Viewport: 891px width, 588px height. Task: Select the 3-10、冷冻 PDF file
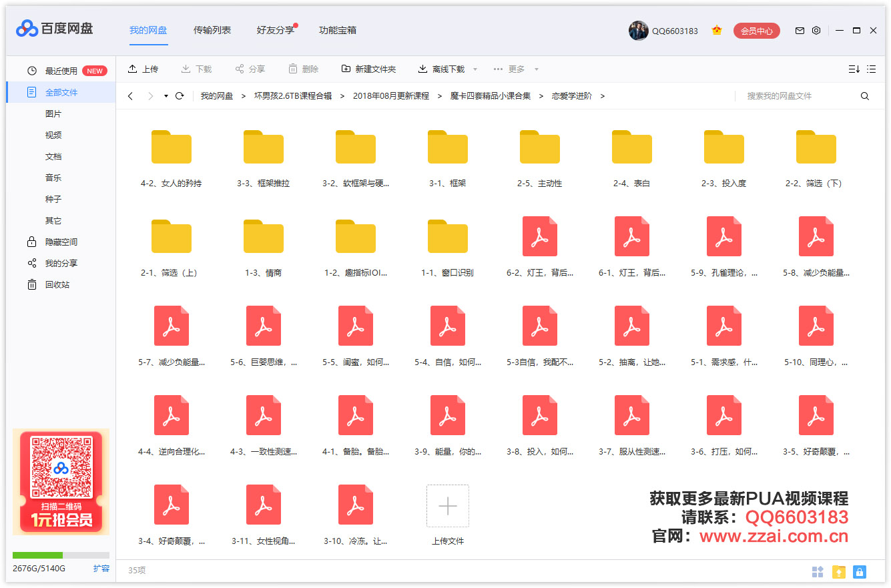(x=356, y=505)
